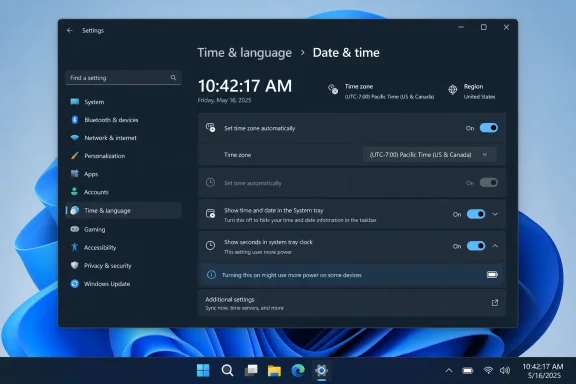Select the Bluetooth icon in sidebar
The image size is (576, 384).
tap(75, 120)
